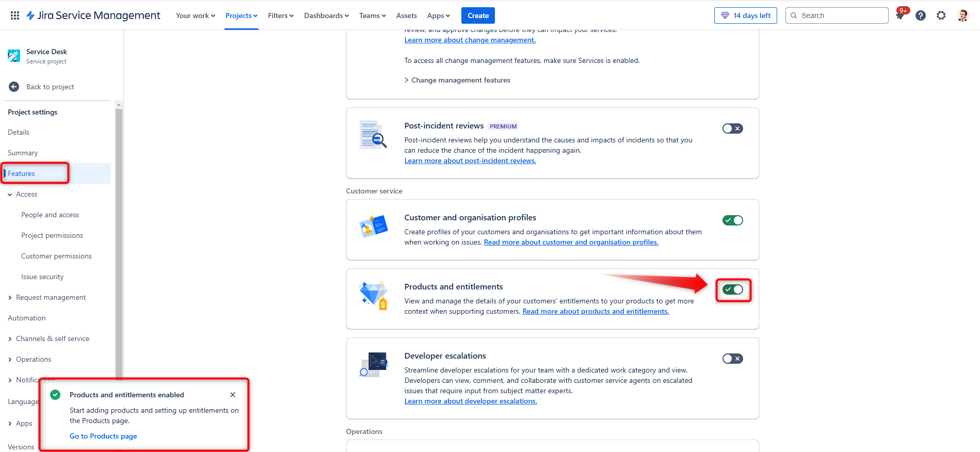The height and width of the screenshot is (452, 980).
Task: Open the app switcher grid icon
Action: 15,15
